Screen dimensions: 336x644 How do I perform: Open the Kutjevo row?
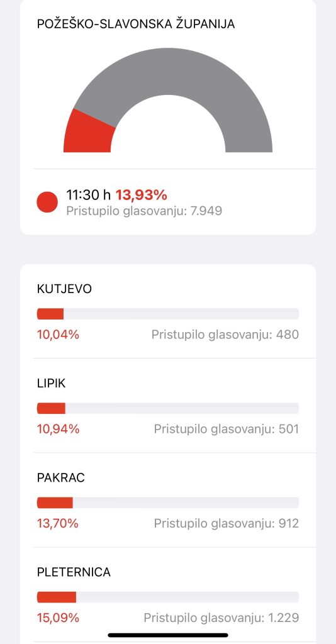[x=168, y=311]
